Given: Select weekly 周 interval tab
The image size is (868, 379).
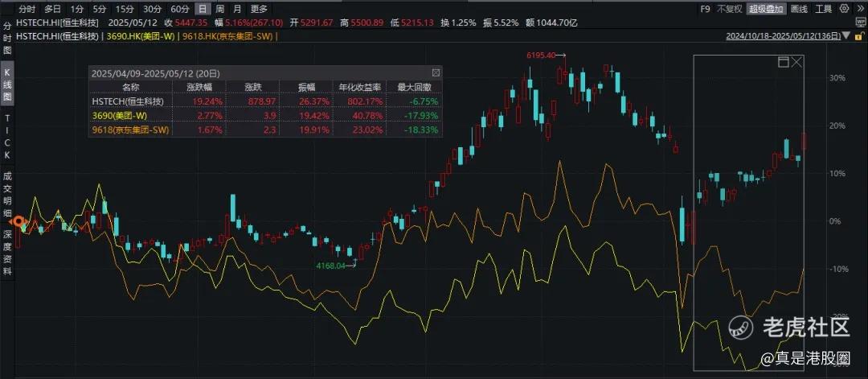Looking at the screenshot, I should click(220, 9).
